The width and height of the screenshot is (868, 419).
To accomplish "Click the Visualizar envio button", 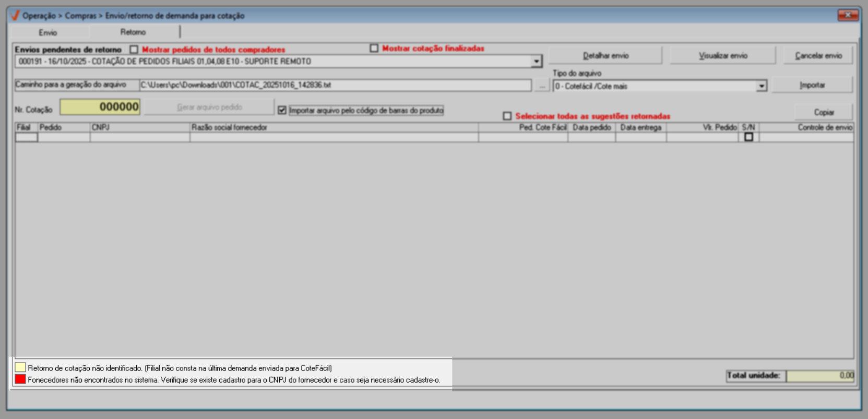I will pos(723,55).
